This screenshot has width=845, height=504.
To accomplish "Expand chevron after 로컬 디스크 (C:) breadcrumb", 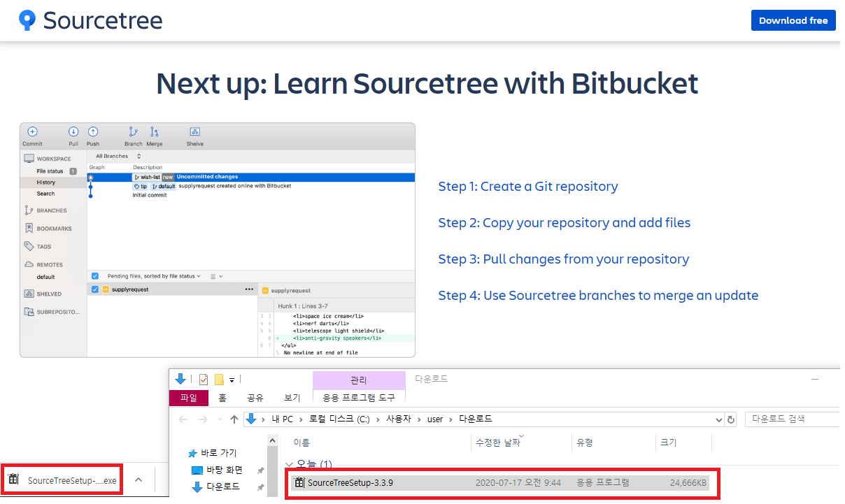I will pyautogui.click(x=377, y=419).
